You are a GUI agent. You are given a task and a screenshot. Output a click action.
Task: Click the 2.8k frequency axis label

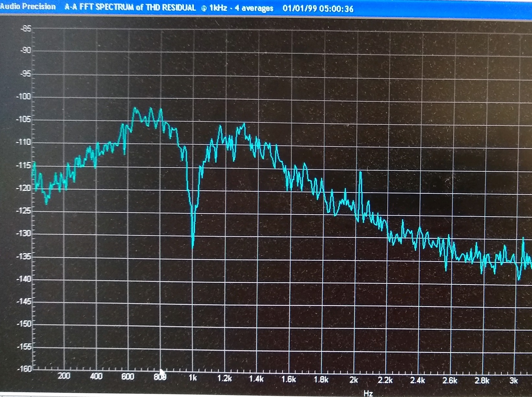click(482, 381)
